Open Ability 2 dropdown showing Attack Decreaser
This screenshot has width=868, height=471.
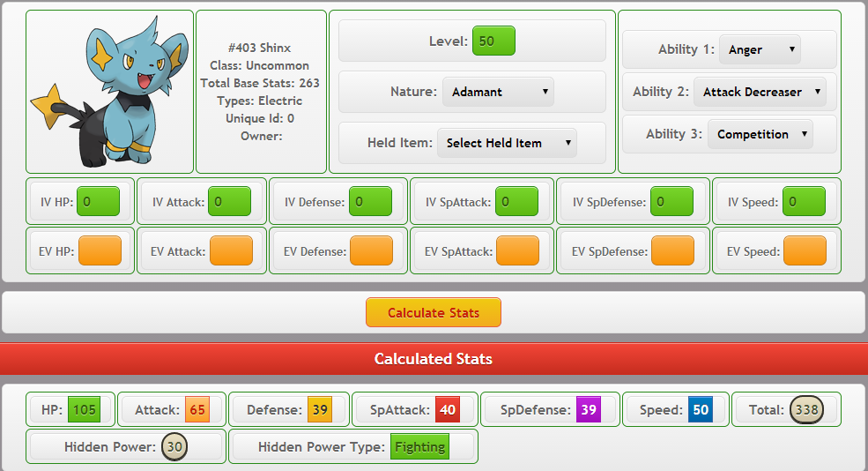(760, 92)
